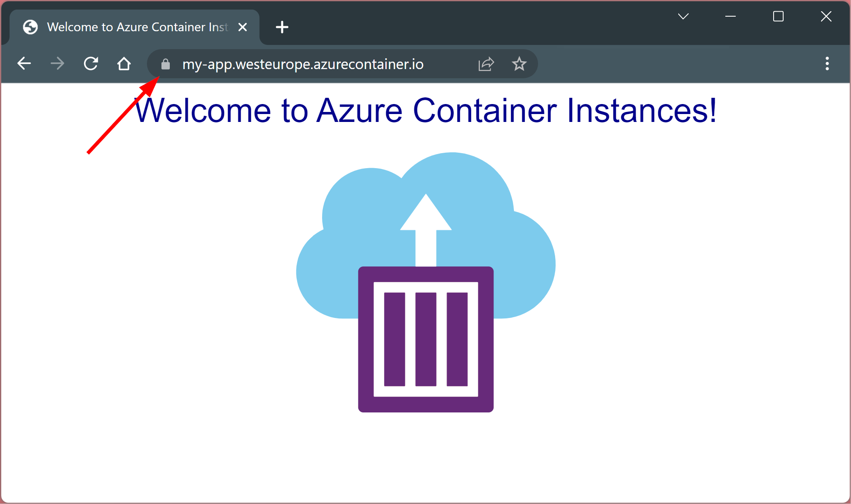Click the Welcome to Azure Container Instances heading

(425, 111)
